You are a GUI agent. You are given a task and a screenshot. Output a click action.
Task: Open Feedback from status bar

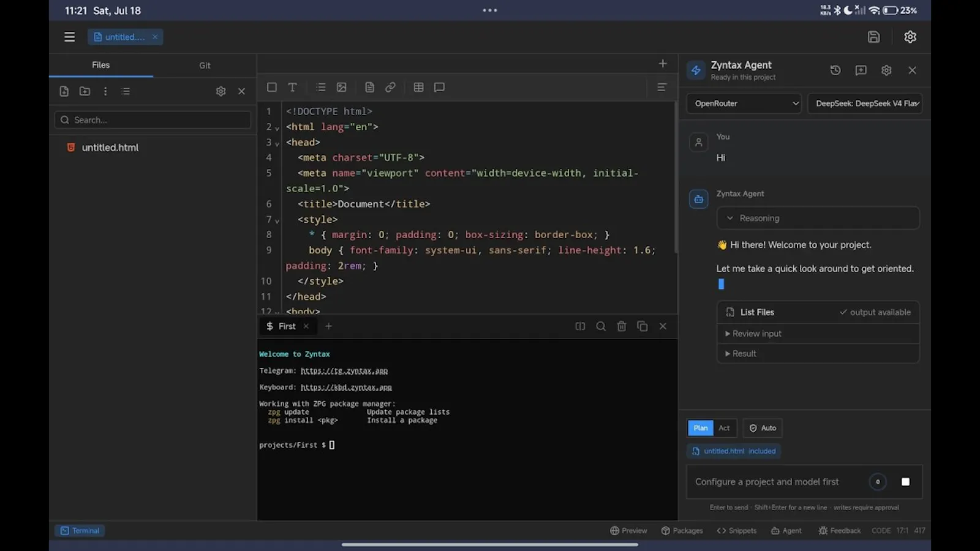[839, 531]
